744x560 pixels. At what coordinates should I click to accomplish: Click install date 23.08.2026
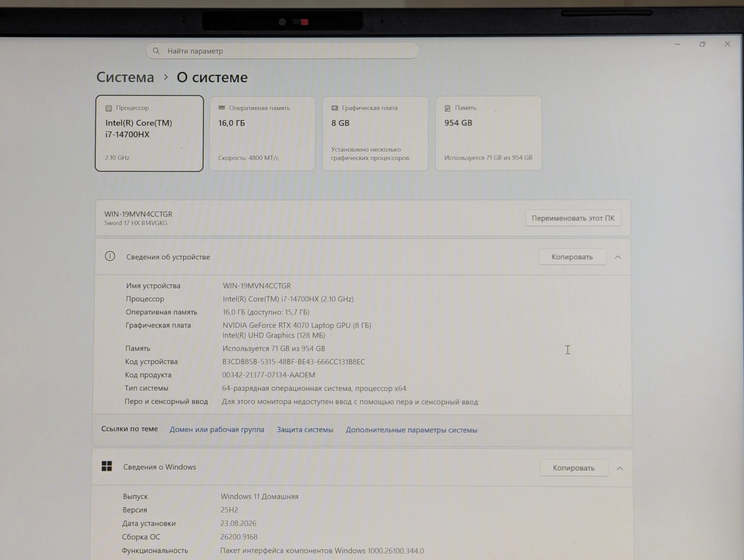coord(238,524)
